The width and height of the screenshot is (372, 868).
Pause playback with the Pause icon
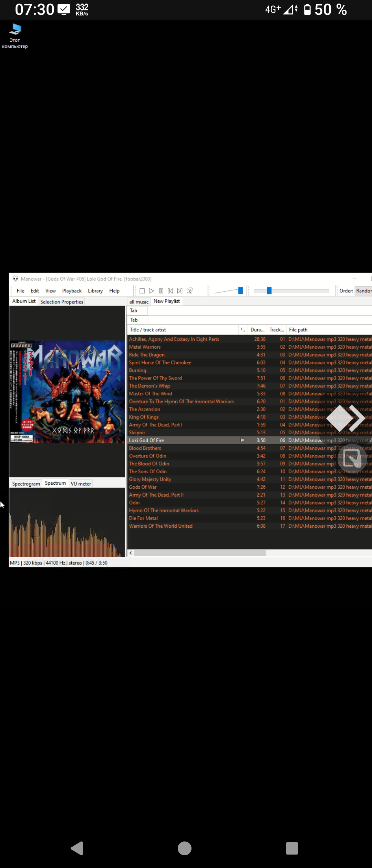pos(161,291)
